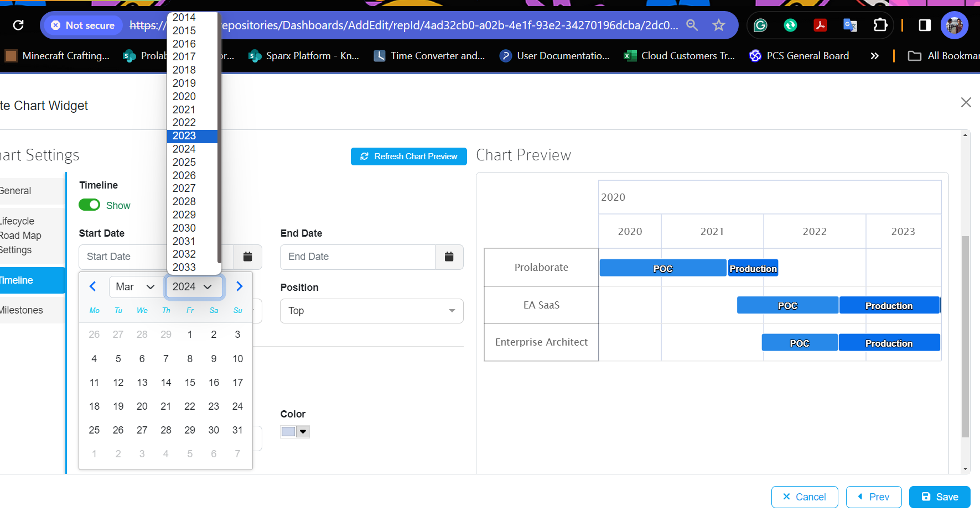The image size is (980, 517).
Task: Click the green circular arrow extension icon
Action: [790, 25]
